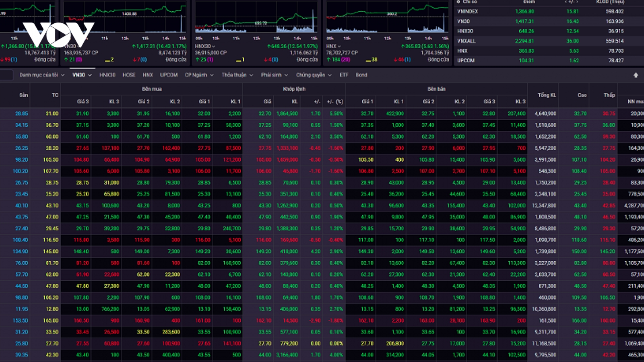644x362 pixels.
Task: Click the Cao column header
Action: (x=582, y=95)
